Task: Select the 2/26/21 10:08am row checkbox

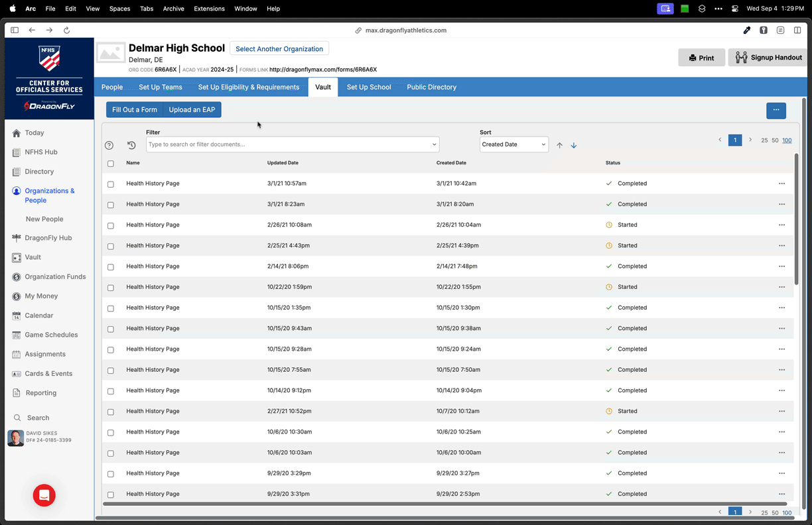Action: 111,225
